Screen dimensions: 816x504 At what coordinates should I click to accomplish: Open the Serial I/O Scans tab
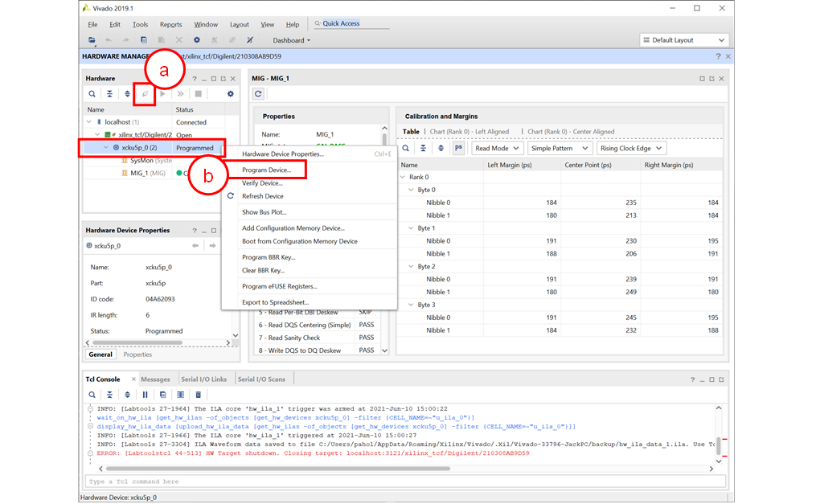click(262, 379)
